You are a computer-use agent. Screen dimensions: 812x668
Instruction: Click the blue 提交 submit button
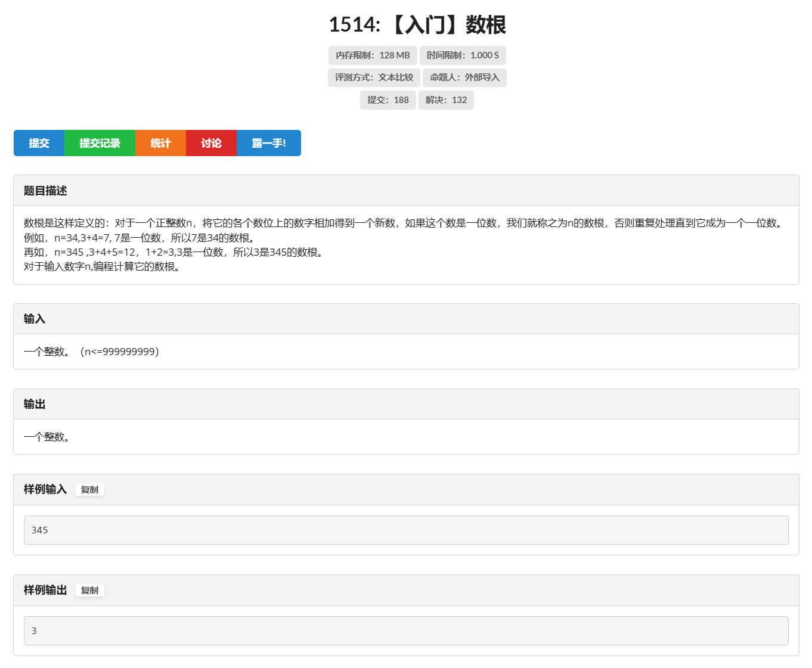click(x=39, y=143)
